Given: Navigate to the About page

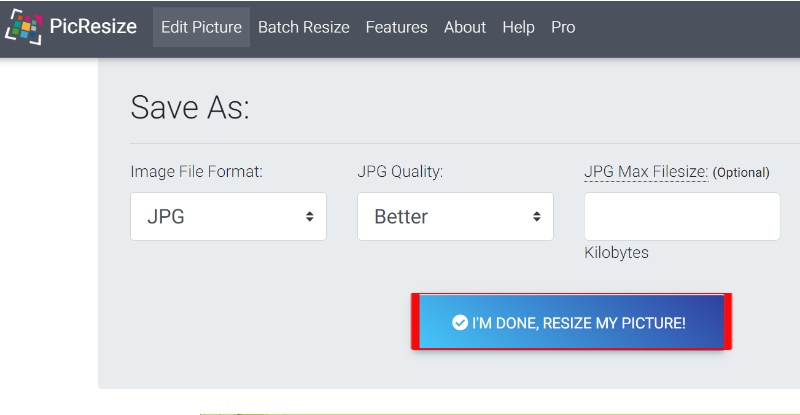Looking at the screenshot, I should tap(464, 27).
